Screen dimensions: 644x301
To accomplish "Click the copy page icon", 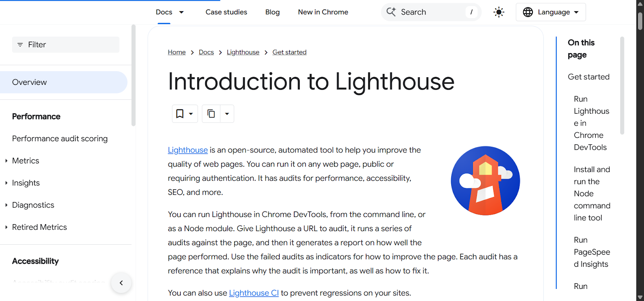I will (211, 114).
